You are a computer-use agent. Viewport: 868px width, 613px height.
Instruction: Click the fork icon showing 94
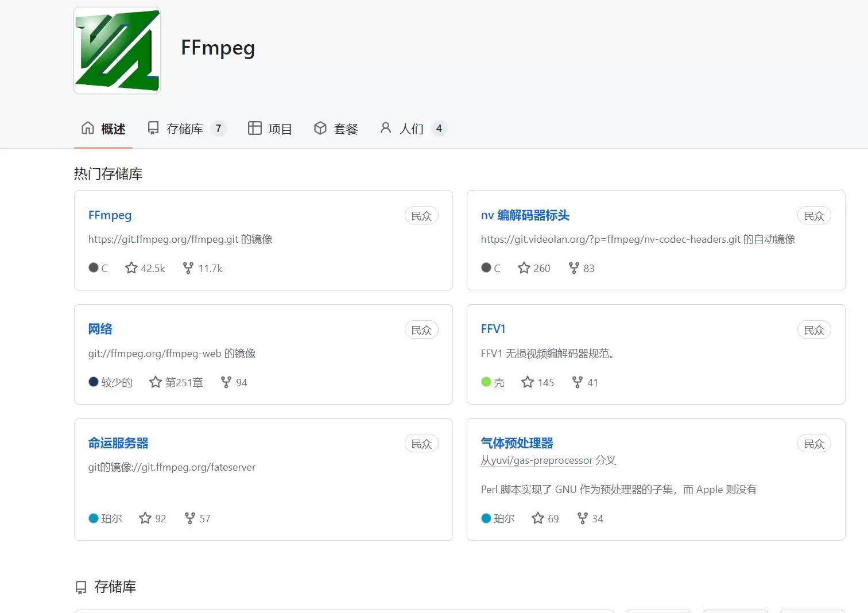[x=226, y=382]
